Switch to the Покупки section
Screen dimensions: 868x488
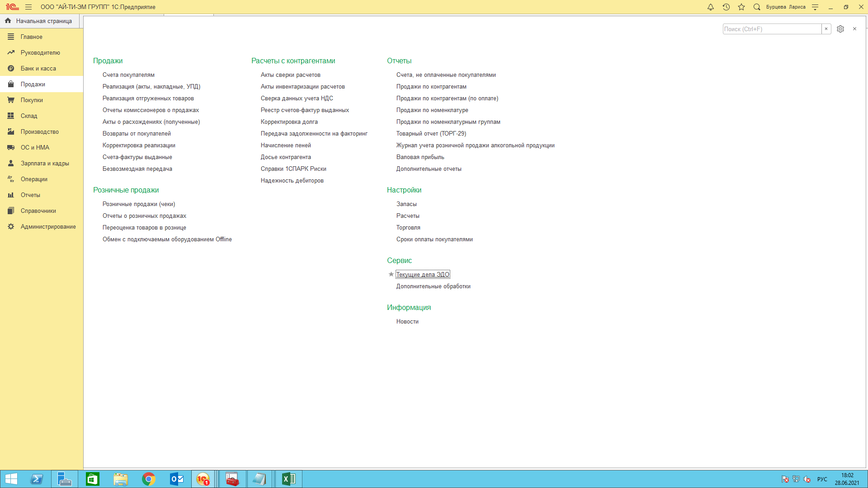(x=32, y=100)
